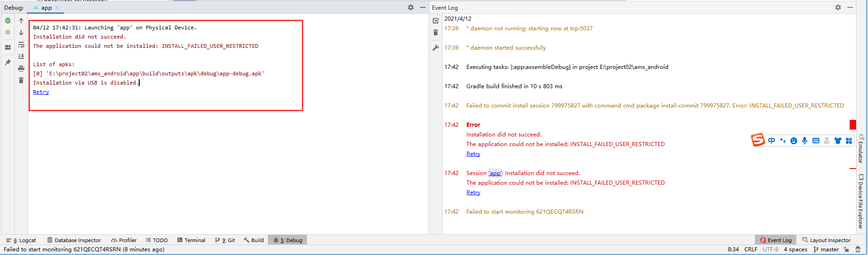Screen dimensions: 868x255
Task: Open Sogou soft keyboard icon
Action: pos(816,141)
